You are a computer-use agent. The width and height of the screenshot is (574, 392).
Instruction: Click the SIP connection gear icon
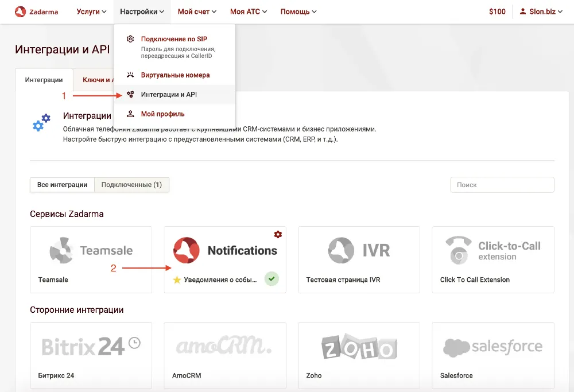[x=130, y=39]
